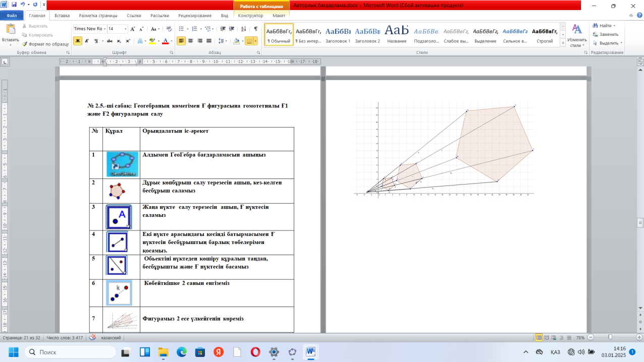
Task: Toggle show paragraph marks (¶)
Action: coord(256,29)
